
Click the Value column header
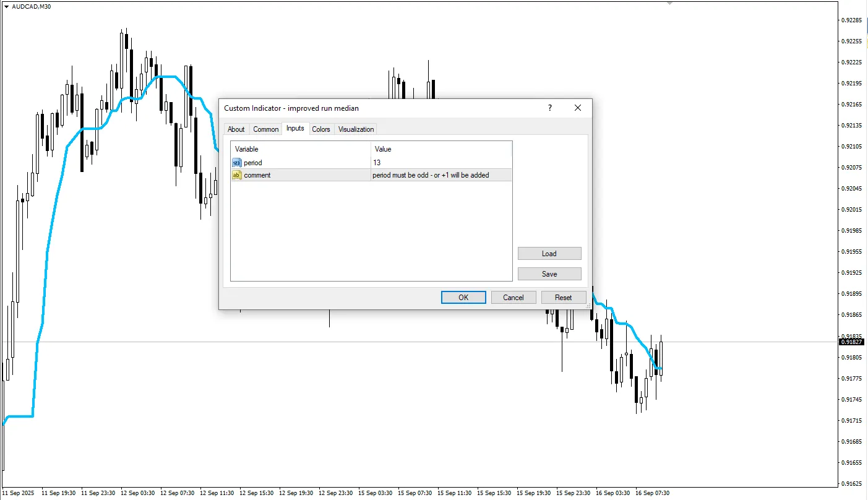[442, 149]
